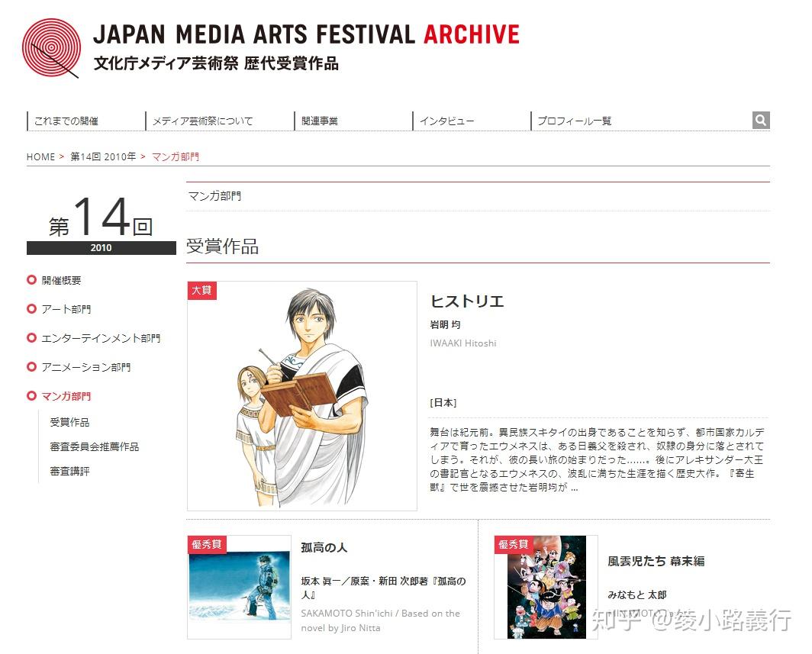The image size is (812, 654).
Task: Click the ヒストリエ grand prize artwork
Action: 302,396
